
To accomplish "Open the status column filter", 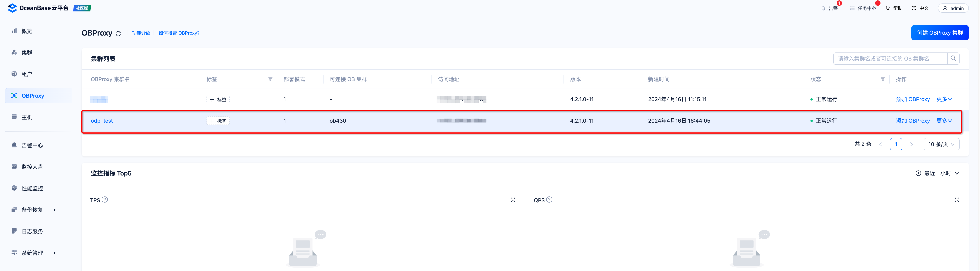I will (883, 79).
